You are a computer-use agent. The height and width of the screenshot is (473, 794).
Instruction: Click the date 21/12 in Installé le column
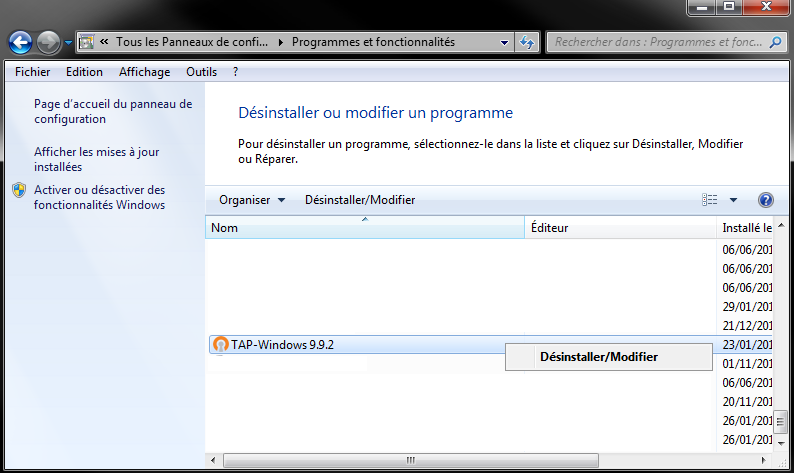tap(747, 326)
